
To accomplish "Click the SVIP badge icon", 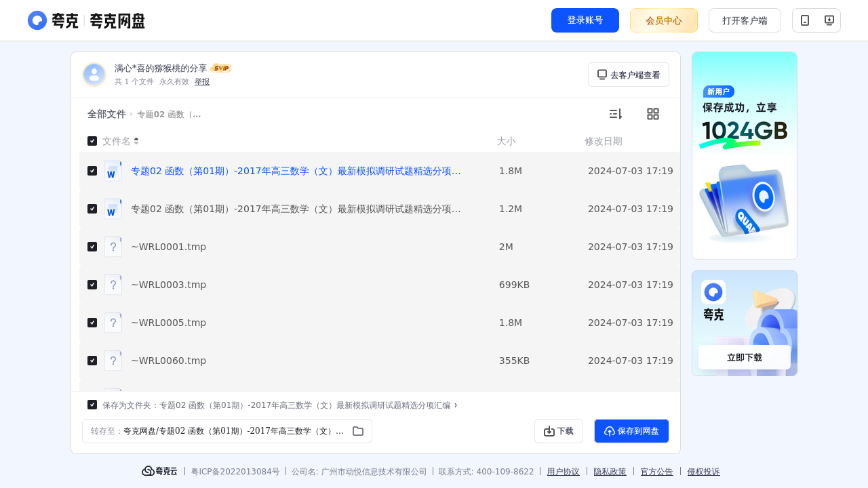I will (x=221, y=68).
